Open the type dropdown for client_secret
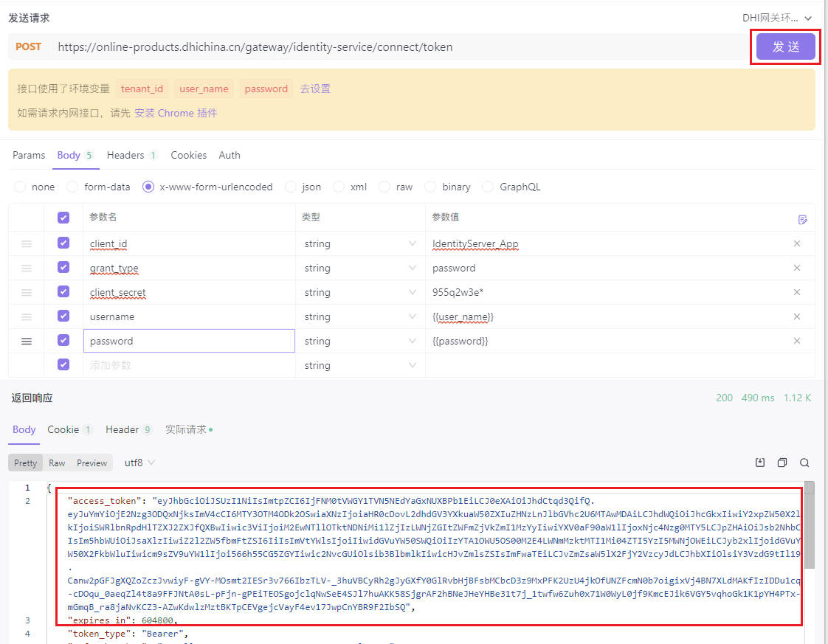828x644 pixels. click(x=360, y=292)
